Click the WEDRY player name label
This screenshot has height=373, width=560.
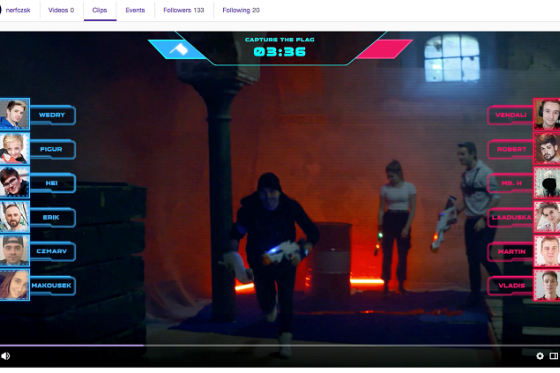click(52, 115)
